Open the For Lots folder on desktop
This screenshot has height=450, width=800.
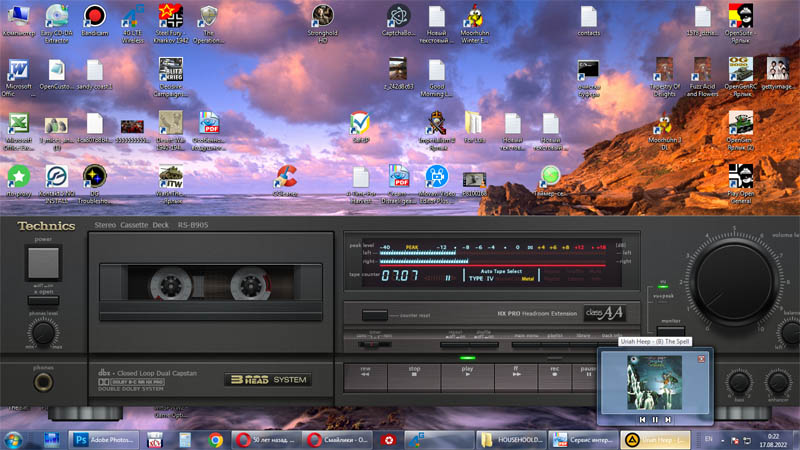pyautogui.click(x=474, y=127)
